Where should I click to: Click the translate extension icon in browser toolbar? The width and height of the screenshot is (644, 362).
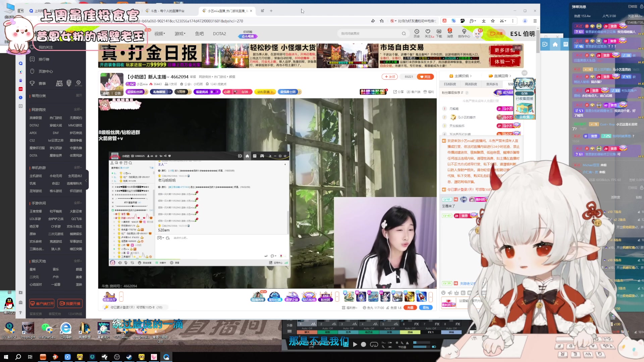click(x=453, y=21)
